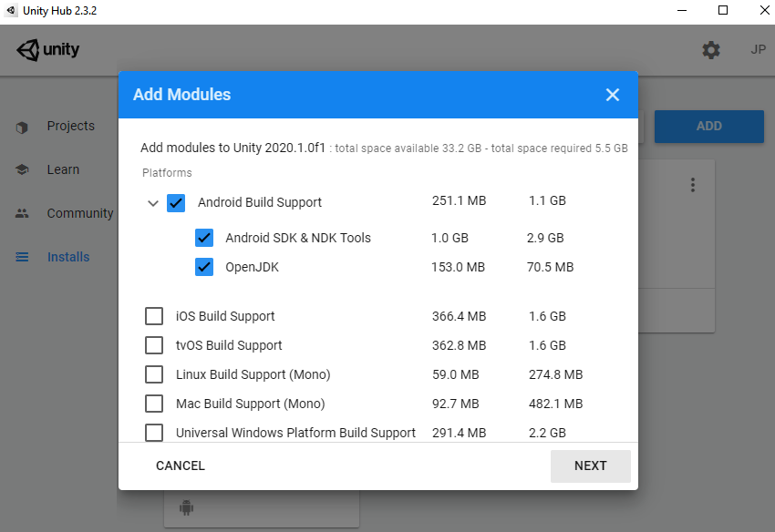The height and width of the screenshot is (532, 775).
Task: Open the three-dot options menu
Action: [x=692, y=185]
